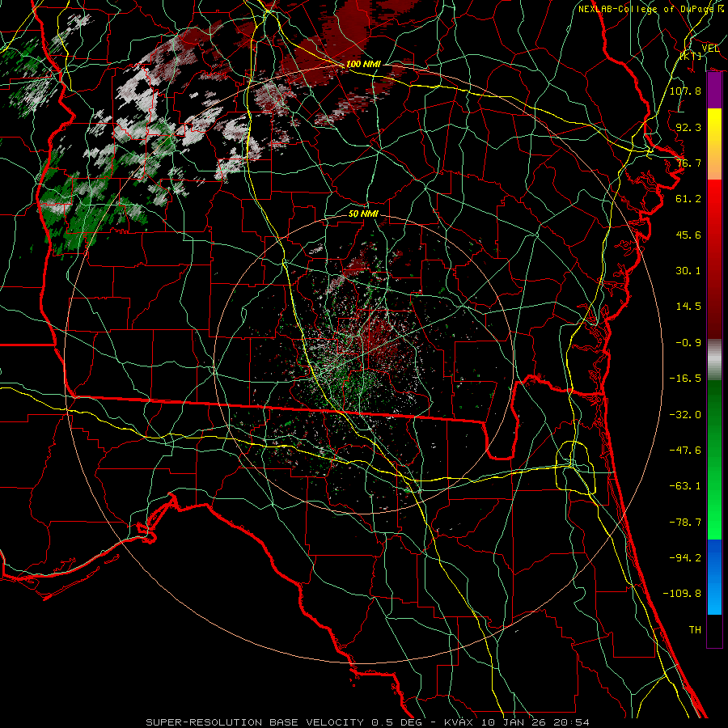Click the 100 NMI range ring label
The image size is (728, 728).
363,64
